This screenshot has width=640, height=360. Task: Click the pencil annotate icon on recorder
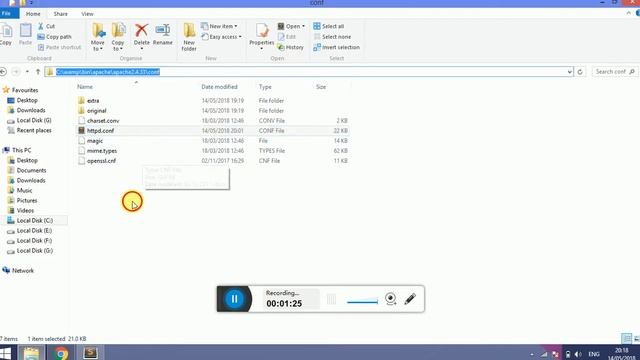[410, 299]
